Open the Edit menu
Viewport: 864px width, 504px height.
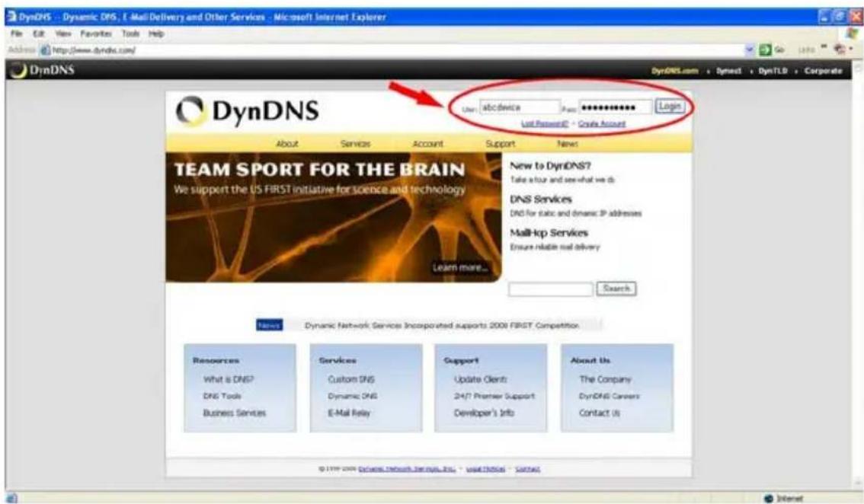pyautogui.click(x=39, y=33)
